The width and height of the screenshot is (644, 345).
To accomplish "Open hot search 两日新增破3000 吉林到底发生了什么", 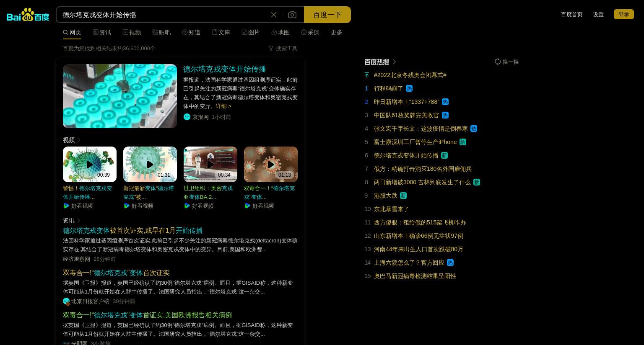I will coord(422,182).
